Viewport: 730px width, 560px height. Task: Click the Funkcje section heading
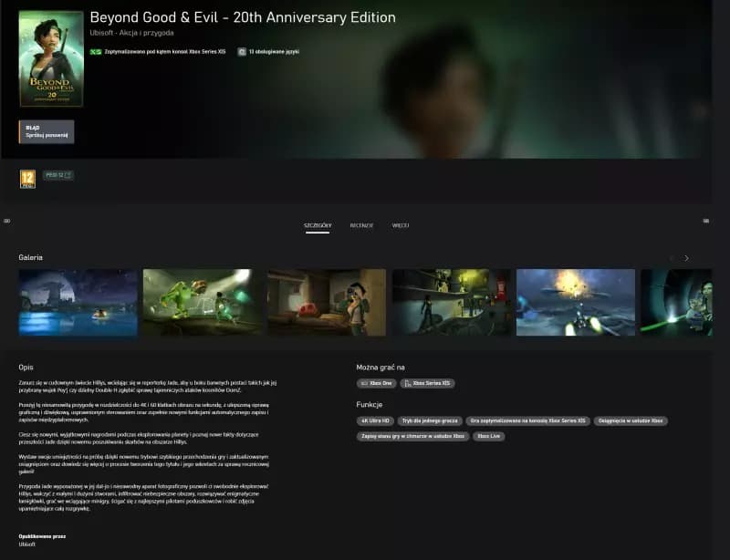(370, 405)
